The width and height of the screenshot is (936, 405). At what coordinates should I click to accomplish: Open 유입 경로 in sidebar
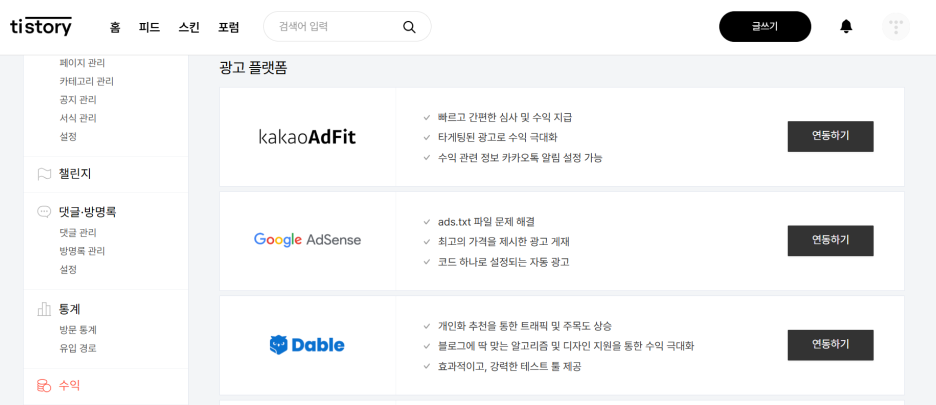78,348
